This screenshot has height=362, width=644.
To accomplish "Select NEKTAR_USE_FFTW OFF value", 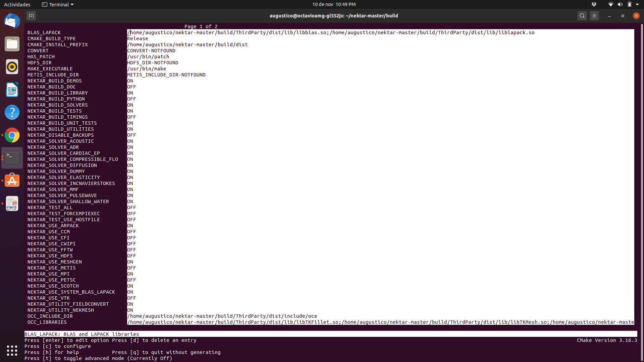I will 131,250.
